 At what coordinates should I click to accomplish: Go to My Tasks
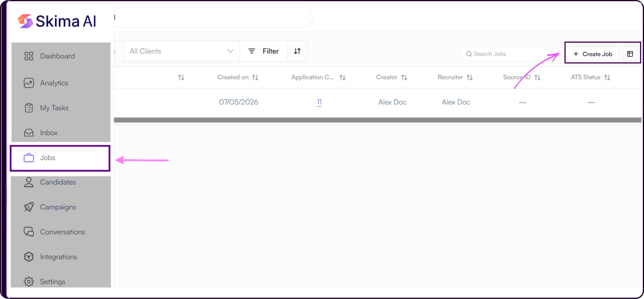[61, 108]
